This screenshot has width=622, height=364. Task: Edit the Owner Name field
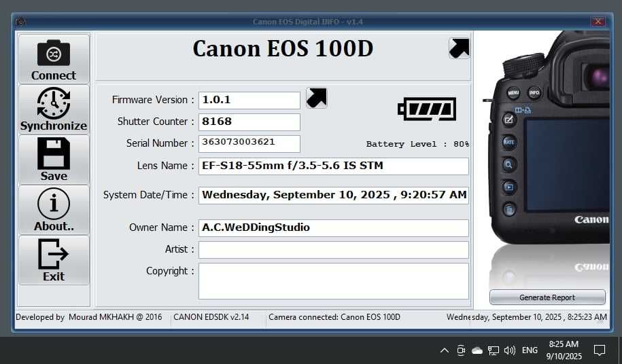333,227
